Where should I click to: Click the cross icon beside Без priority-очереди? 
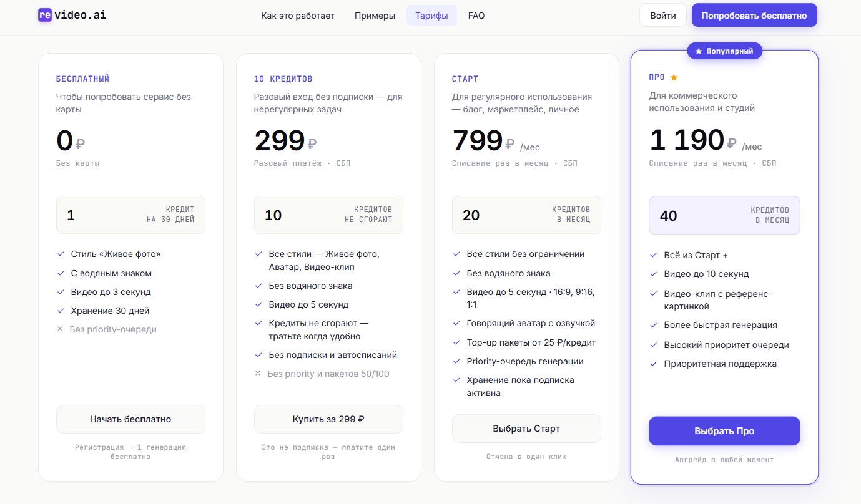[x=60, y=329]
